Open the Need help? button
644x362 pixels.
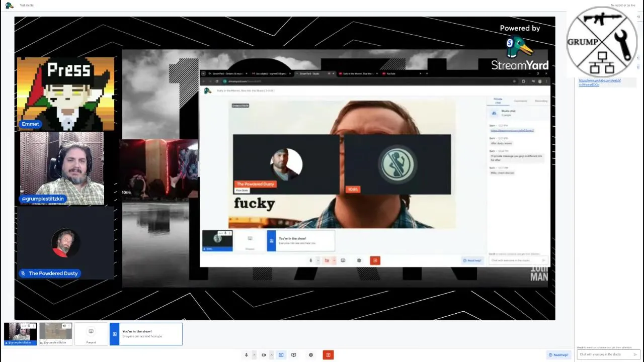point(558,355)
